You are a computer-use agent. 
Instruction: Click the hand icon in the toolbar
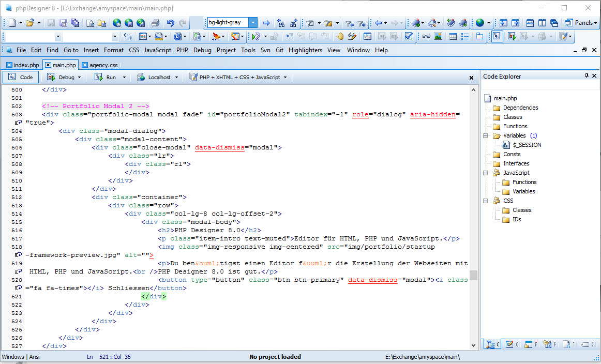click(x=340, y=36)
